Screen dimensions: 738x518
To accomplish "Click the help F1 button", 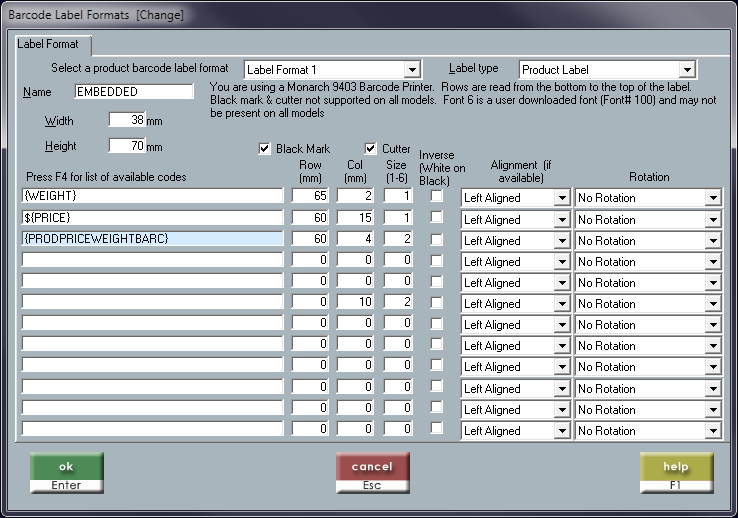I will pos(676,473).
